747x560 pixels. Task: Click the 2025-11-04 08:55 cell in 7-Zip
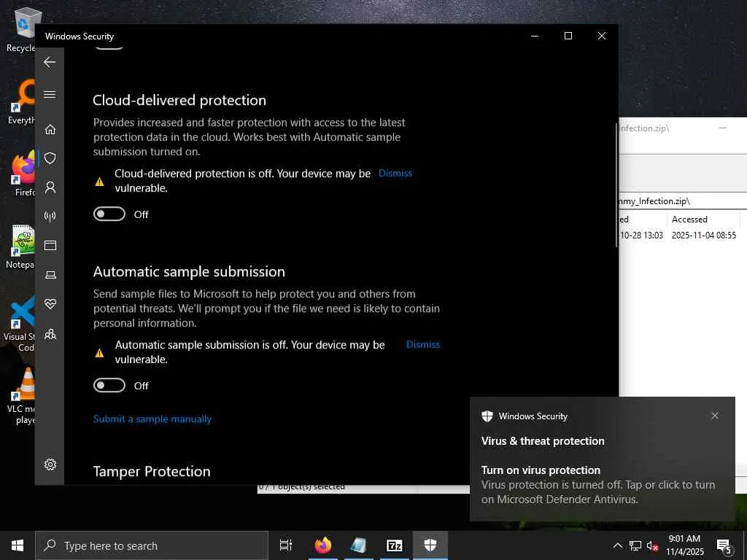coord(704,236)
